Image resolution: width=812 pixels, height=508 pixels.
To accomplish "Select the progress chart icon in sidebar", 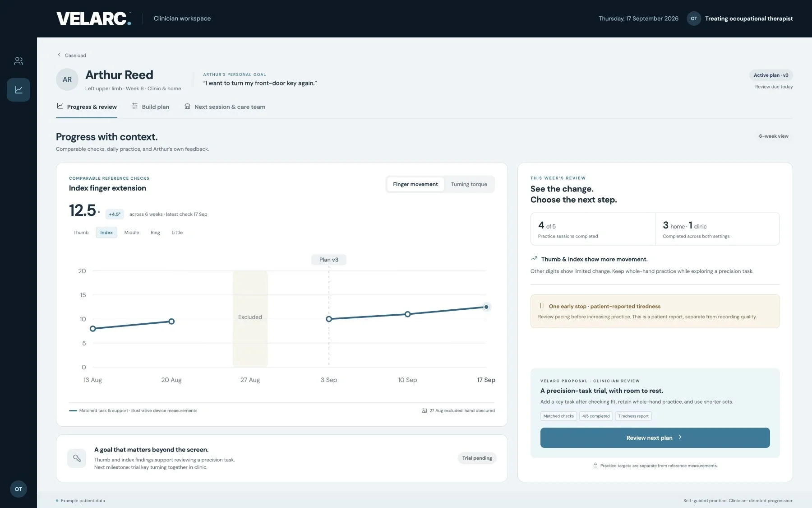I will pyautogui.click(x=18, y=90).
